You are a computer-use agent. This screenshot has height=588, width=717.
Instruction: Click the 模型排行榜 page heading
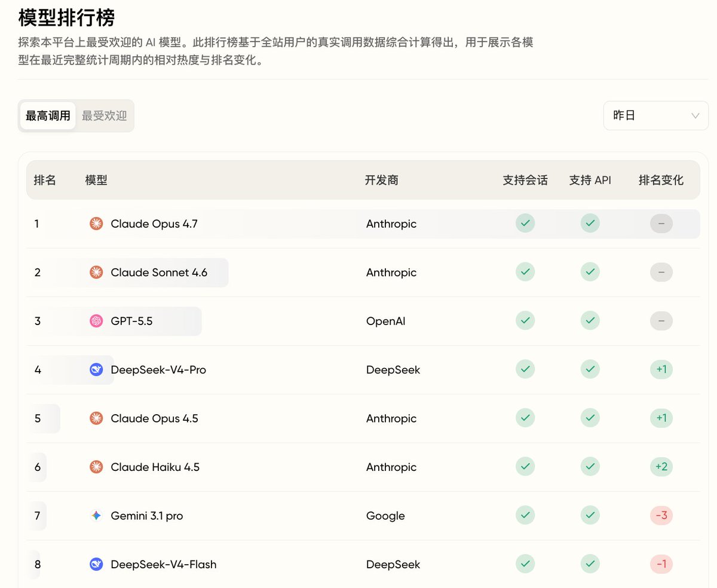pyautogui.click(x=67, y=17)
